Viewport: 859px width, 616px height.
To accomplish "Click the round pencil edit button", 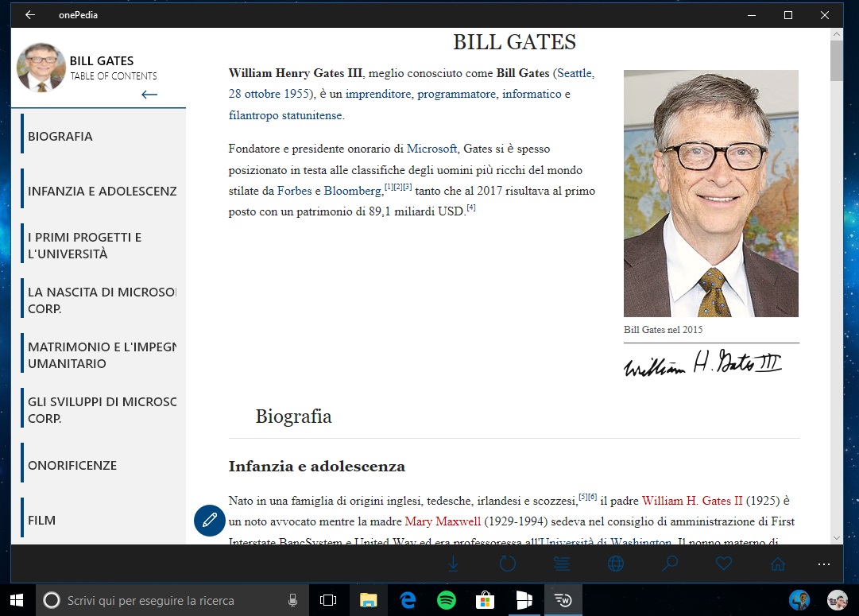I will pyautogui.click(x=209, y=520).
